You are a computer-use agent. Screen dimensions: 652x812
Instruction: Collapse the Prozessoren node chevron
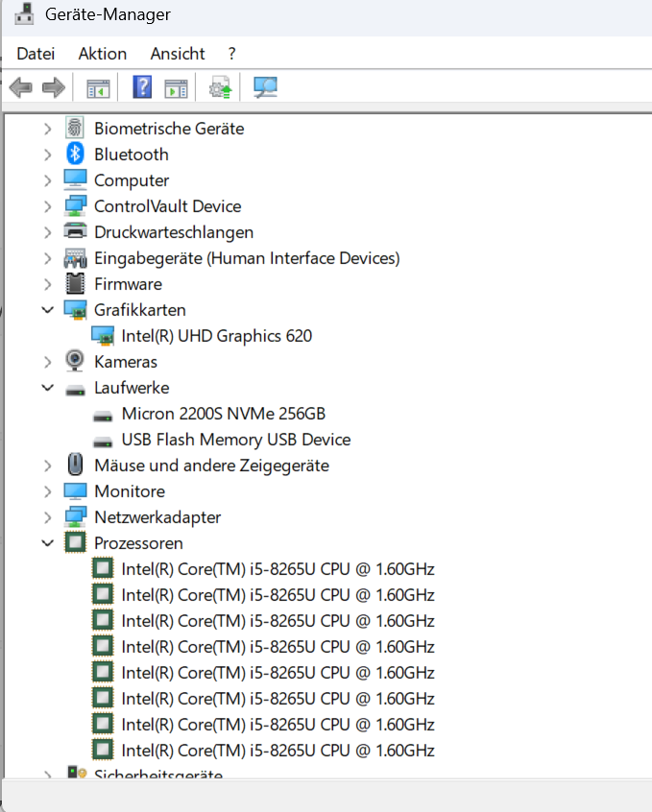[48, 542]
